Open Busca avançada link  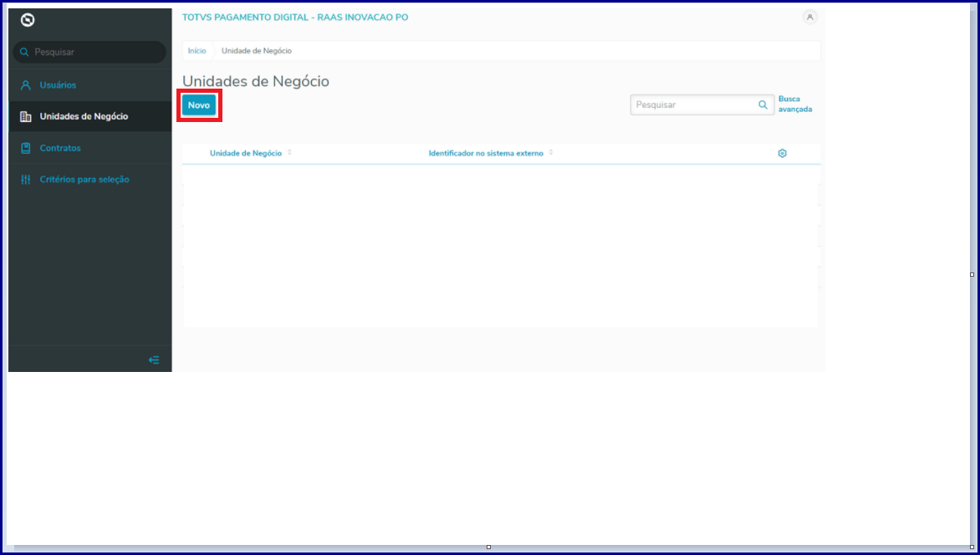point(795,104)
